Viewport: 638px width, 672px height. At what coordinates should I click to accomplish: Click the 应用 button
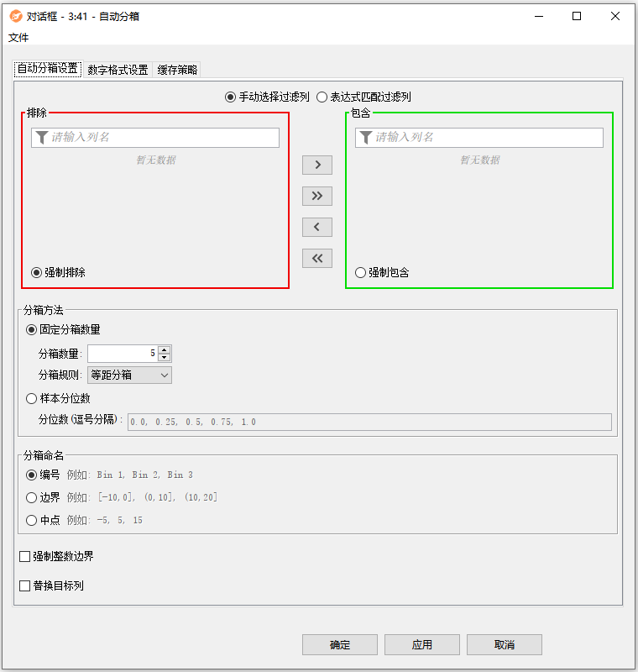point(421,645)
